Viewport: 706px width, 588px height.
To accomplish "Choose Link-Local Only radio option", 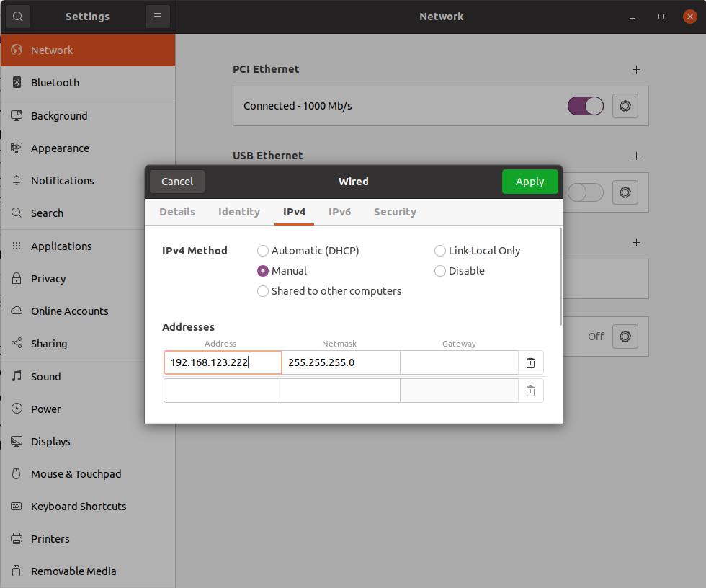I will tap(440, 251).
